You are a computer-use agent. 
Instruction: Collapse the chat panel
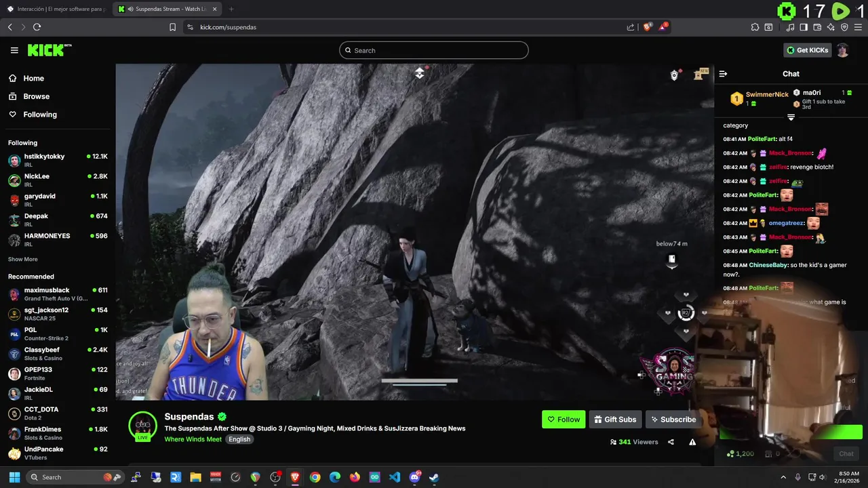click(723, 74)
